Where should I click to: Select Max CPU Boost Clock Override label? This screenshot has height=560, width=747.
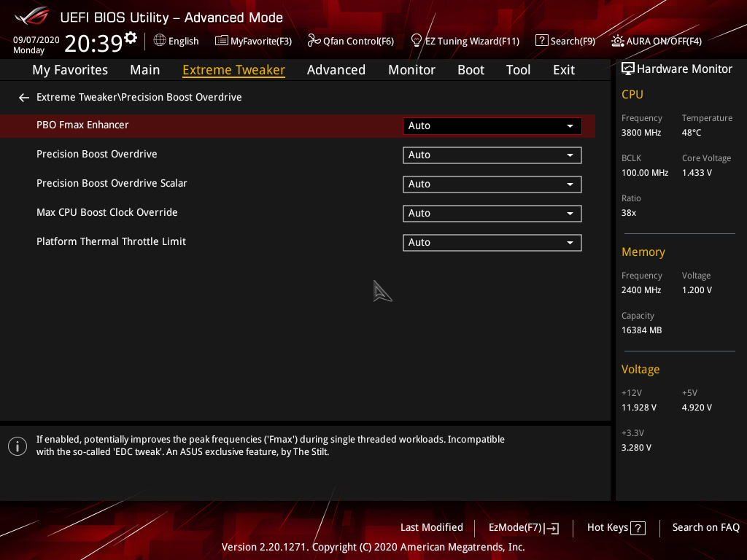107,212
